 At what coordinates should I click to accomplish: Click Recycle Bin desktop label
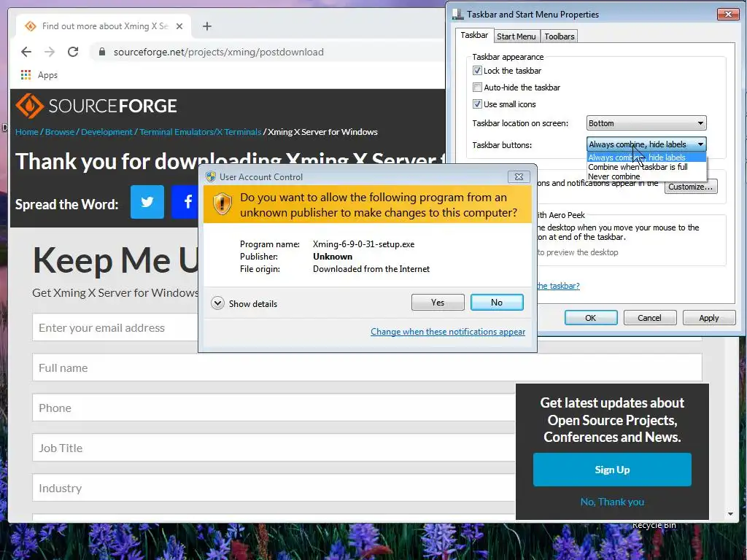point(654,525)
